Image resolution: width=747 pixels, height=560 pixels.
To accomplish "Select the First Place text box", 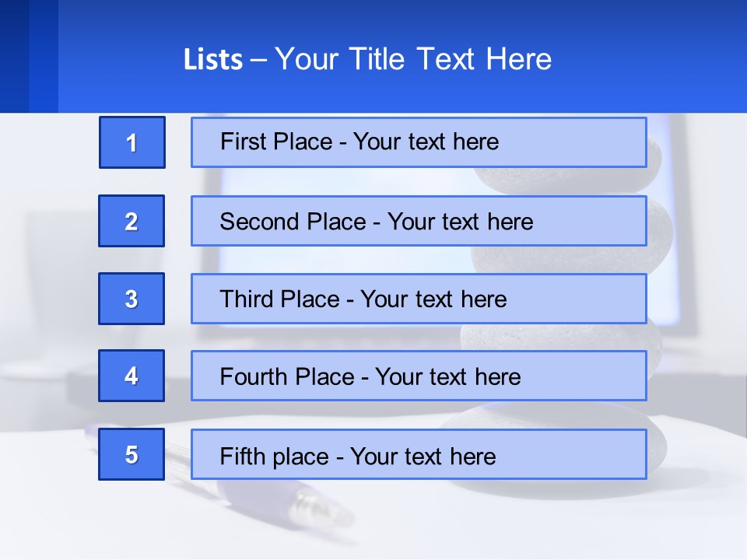I will click(419, 142).
